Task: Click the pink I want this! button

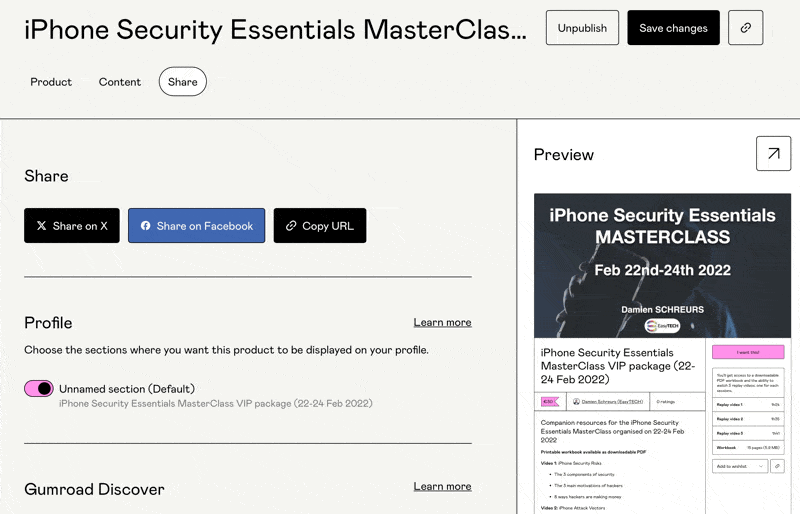Action: [x=747, y=352]
